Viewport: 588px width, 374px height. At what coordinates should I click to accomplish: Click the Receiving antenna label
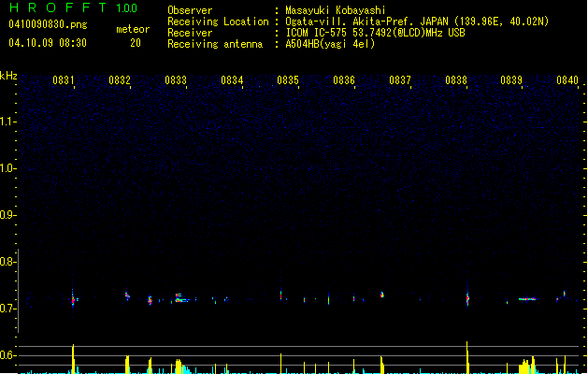[215, 44]
